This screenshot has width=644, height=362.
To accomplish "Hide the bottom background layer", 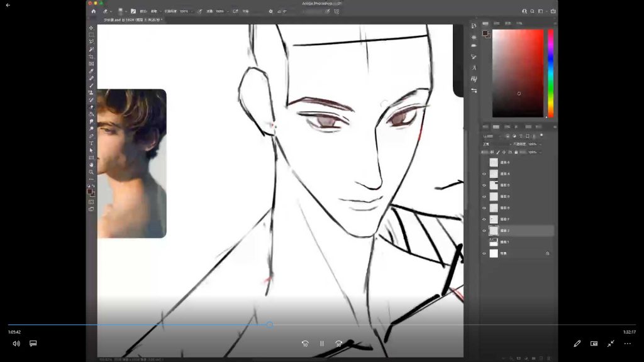I will pyautogui.click(x=484, y=253).
